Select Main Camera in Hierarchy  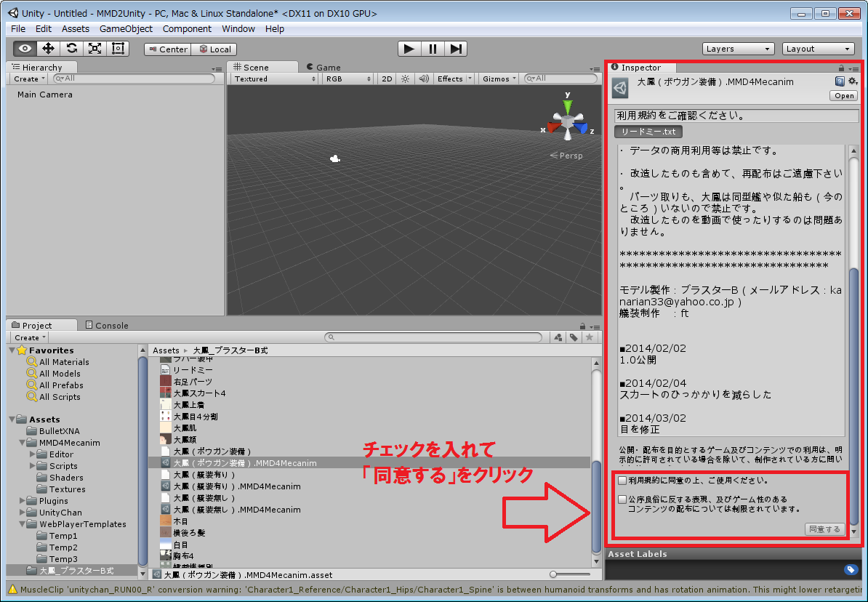(x=45, y=94)
